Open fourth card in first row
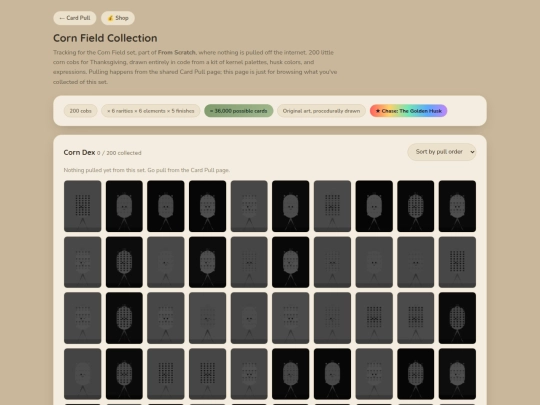Viewport: 540px width, 405px height. tap(207, 206)
